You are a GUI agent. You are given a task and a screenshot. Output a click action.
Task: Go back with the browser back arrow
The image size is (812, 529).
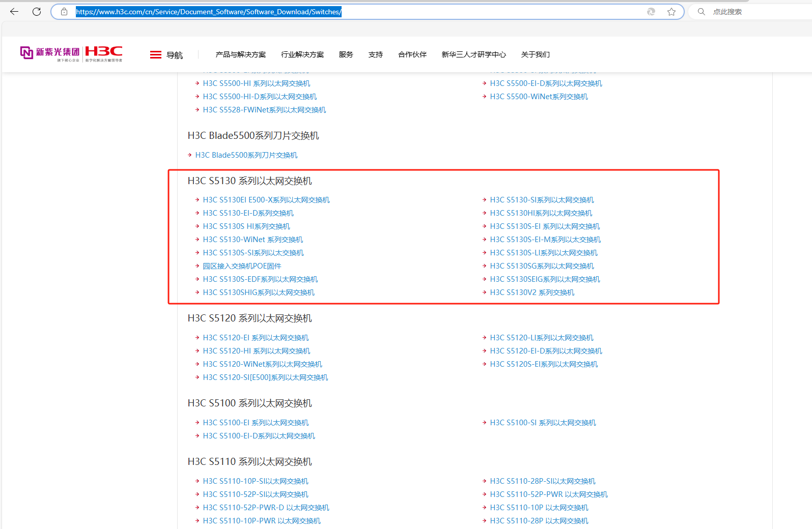click(14, 12)
